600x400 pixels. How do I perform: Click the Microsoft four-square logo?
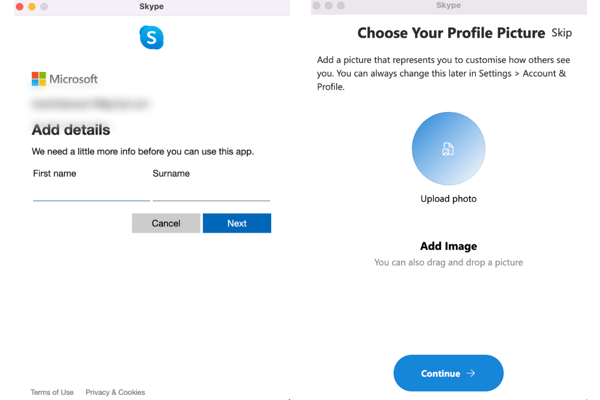(39, 79)
